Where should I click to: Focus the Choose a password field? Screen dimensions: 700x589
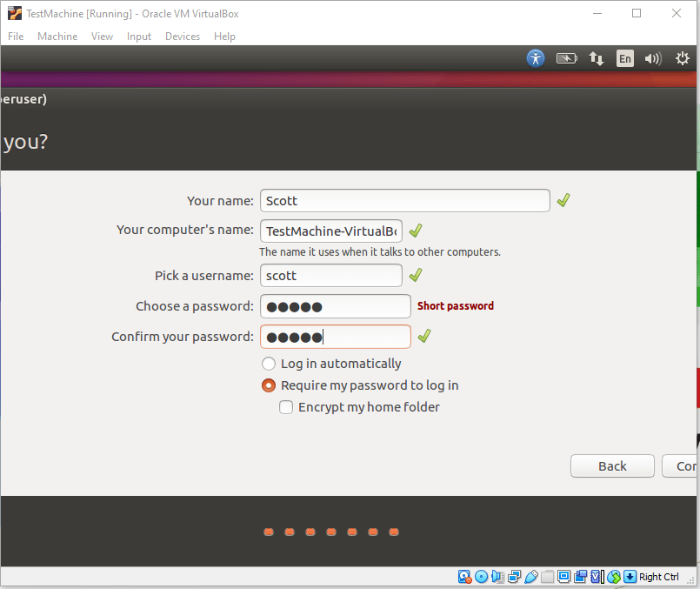pyautogui.click(x=336, y=306)
